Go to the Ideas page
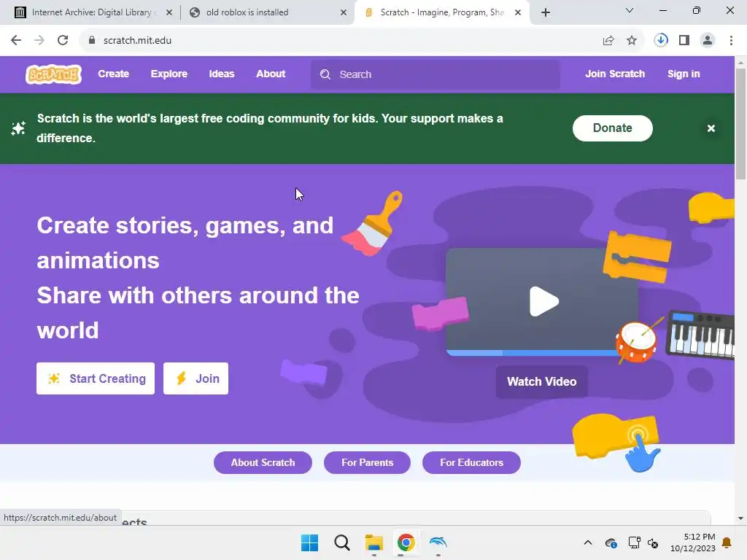Image resolution: width=747 pixels, height=560 pixels. pyautogui.click(x=222, y=74)
